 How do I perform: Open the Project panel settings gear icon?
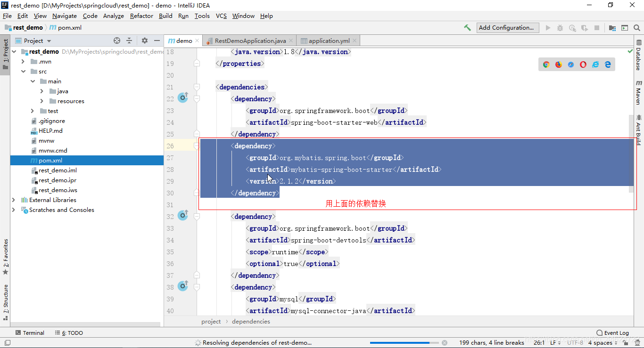[x=144, y=40]
